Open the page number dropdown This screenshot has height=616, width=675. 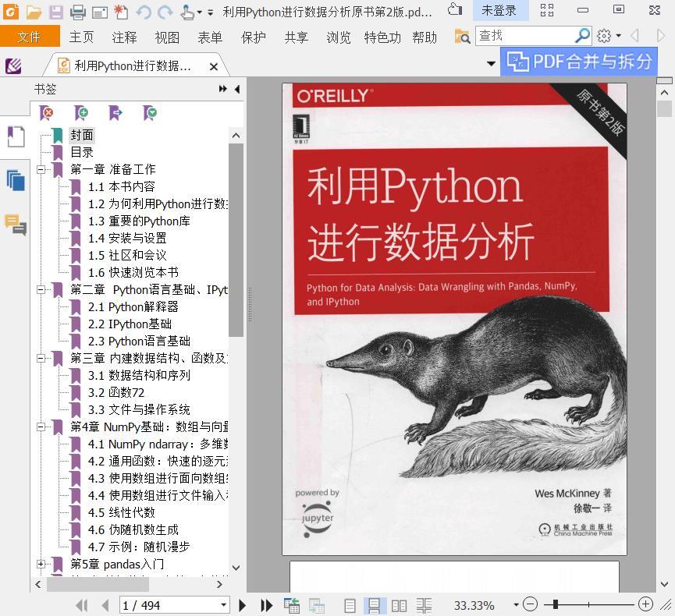coord(223,605)
